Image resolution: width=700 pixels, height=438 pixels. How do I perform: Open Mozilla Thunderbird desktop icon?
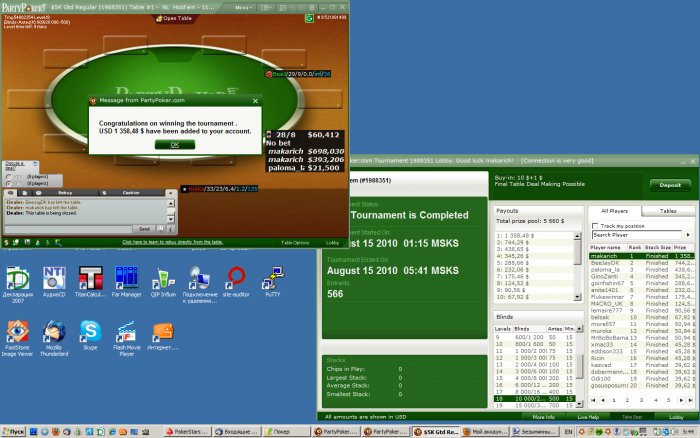[54, 338]
